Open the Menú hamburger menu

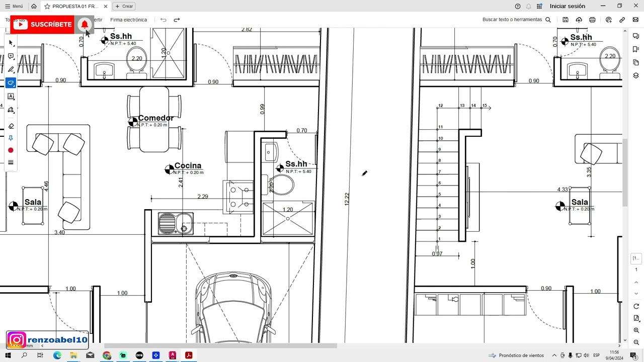click(14, 6)
